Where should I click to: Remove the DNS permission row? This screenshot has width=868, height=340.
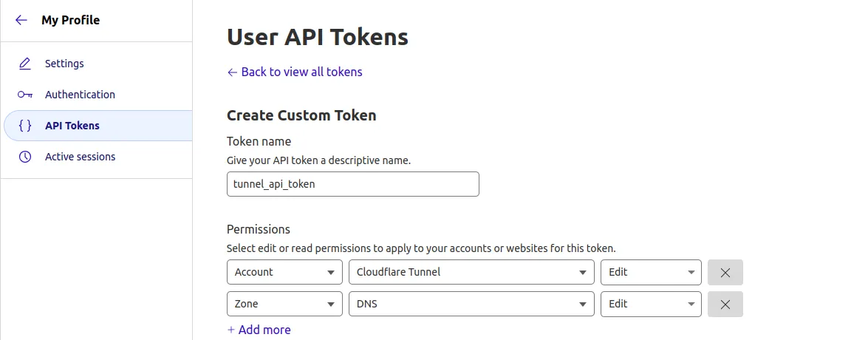(725, 304)
